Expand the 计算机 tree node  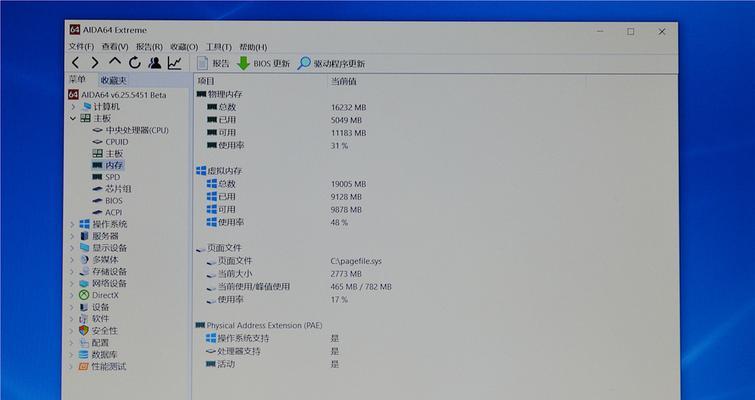[x=74, y=106]
